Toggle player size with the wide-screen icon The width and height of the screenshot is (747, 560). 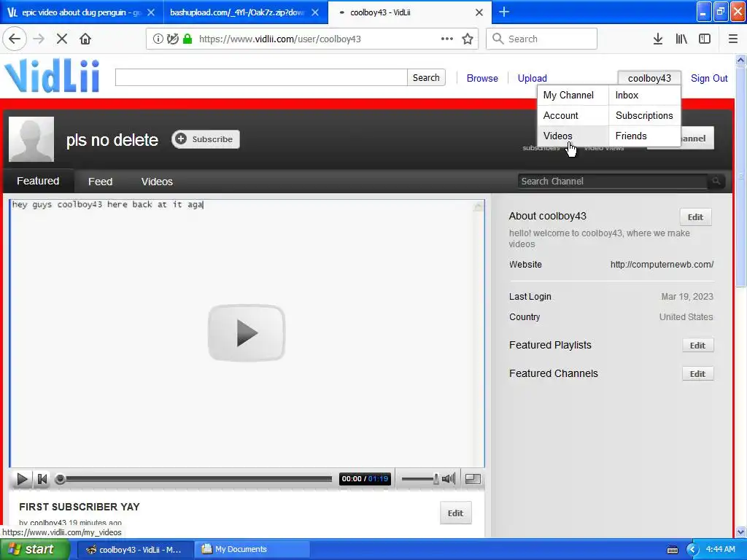(472, 478)
